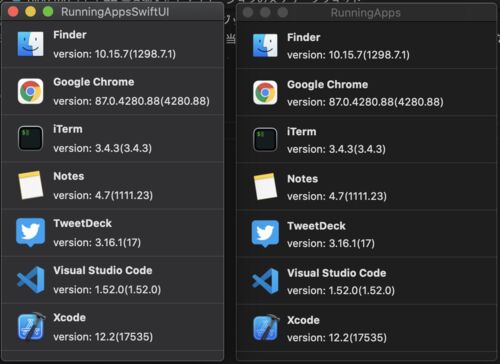Click iTerm icon in RunningApps window
The image size is (500, 364).
pyautogui.click(x=265, y=140)
